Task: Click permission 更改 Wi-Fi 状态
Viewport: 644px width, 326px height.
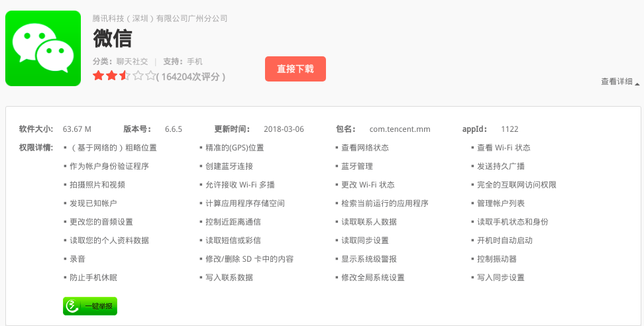Action: [x=368, y=185]
